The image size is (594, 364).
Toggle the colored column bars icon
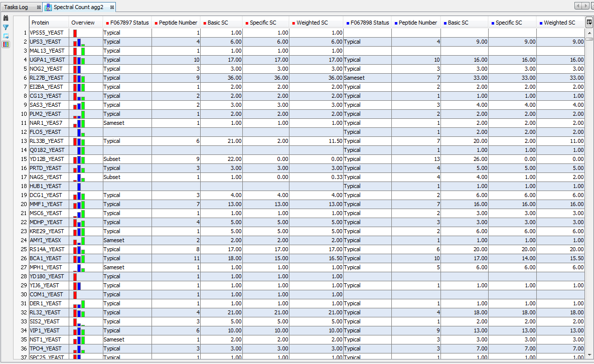click(6, 44)
